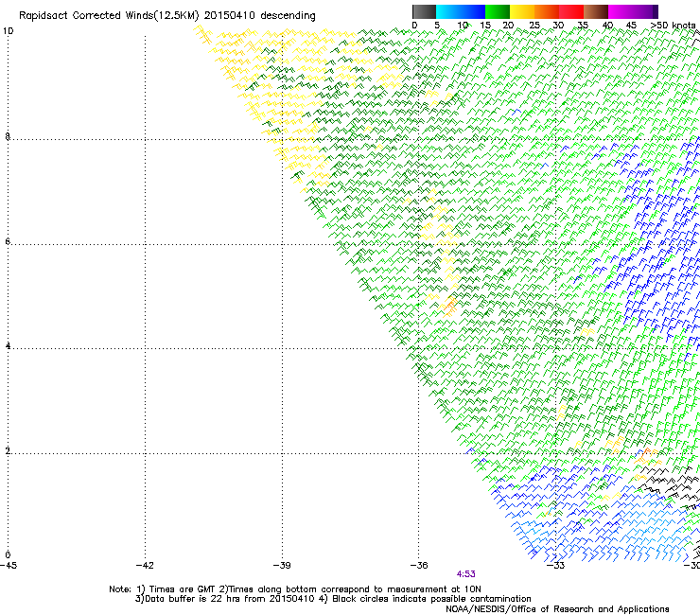Click the latitude label '2'
This screenshot has height=615, width=700.
[8, 450]
